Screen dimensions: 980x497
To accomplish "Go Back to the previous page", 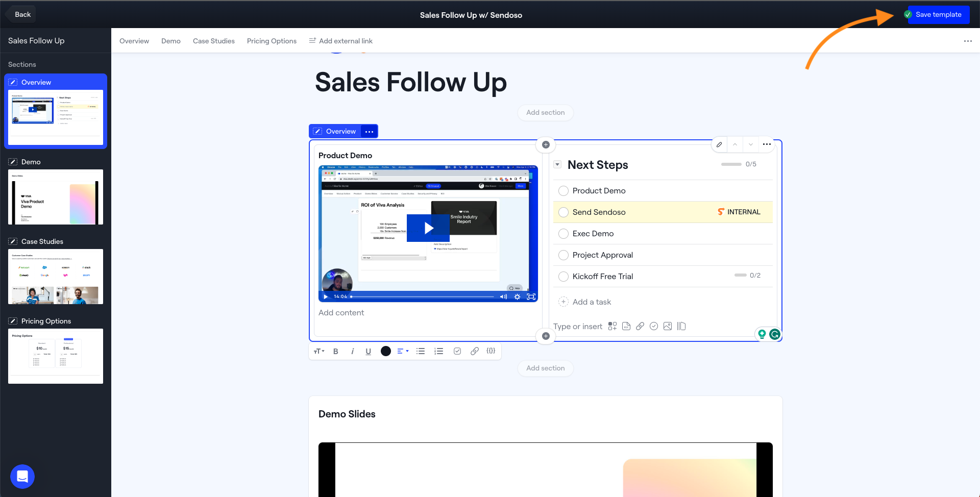I will (22, 14).
